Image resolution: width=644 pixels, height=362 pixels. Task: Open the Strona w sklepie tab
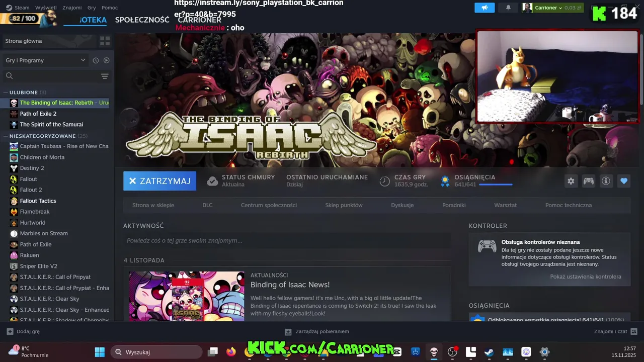[153, 205]
